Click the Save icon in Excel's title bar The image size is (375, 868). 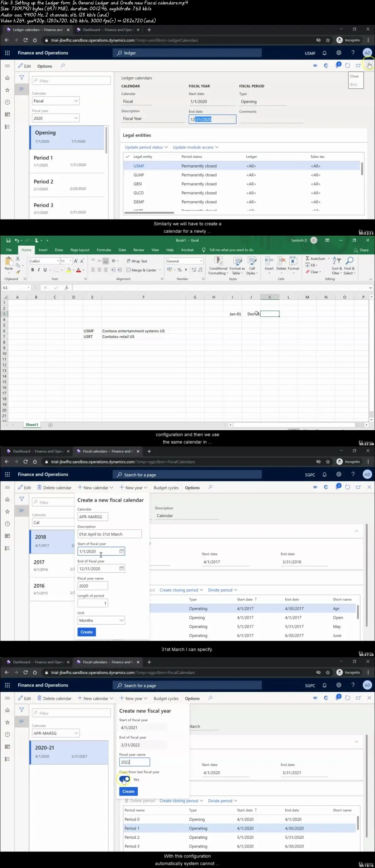(8, 240)
